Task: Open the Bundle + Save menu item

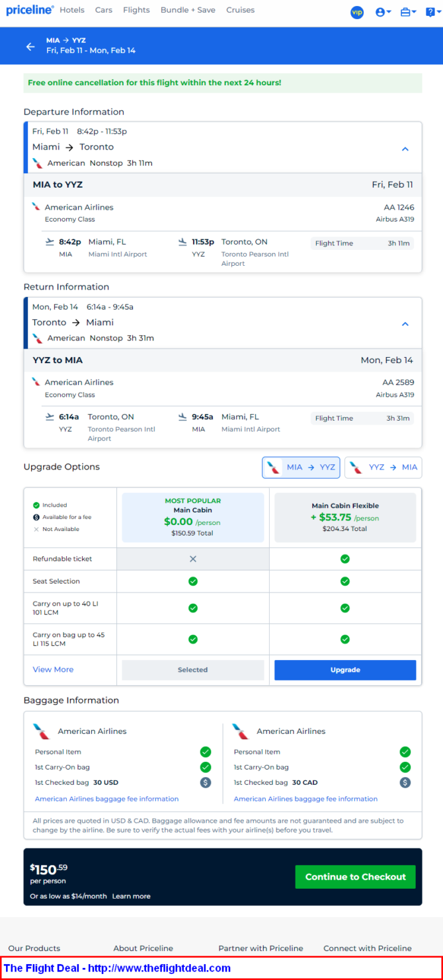Action: [188, 10]
